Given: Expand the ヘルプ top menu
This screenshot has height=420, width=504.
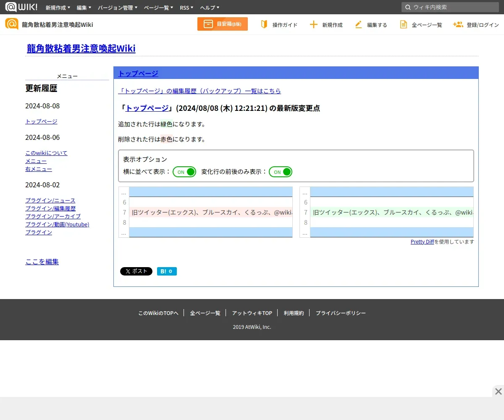Looking at the screenshot, I should (x=210, y=8).
